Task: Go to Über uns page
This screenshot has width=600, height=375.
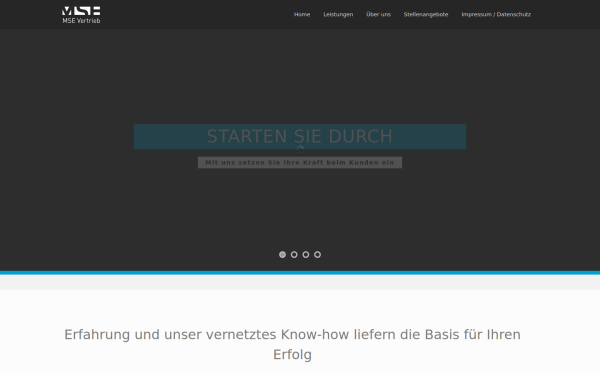Action: coord(378,15)
